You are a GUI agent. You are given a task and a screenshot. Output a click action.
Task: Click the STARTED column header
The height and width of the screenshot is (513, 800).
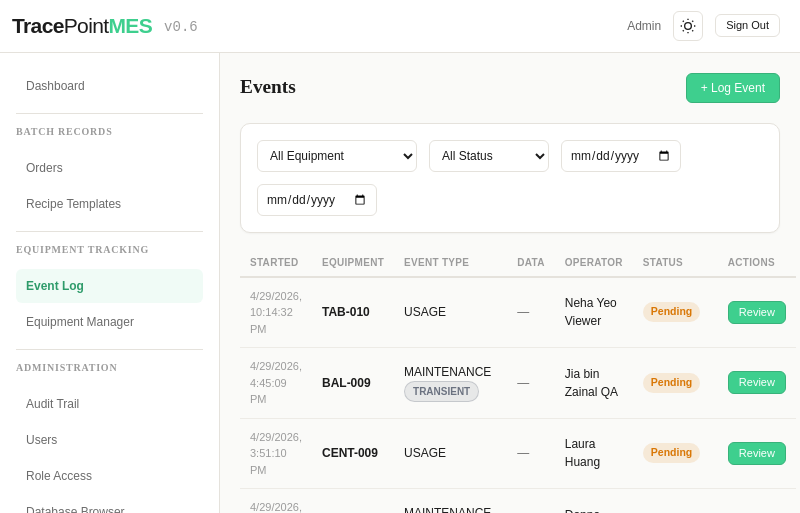tap(274, 262)
